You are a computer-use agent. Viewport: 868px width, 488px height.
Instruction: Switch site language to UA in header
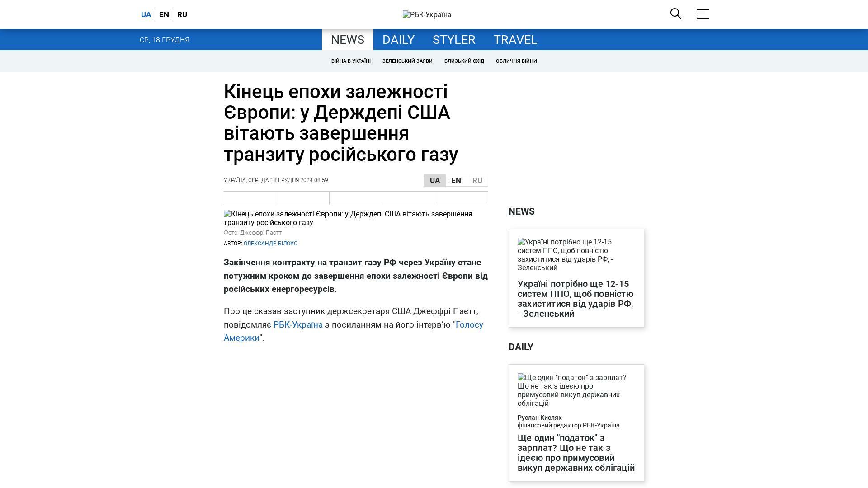point(146,14)
